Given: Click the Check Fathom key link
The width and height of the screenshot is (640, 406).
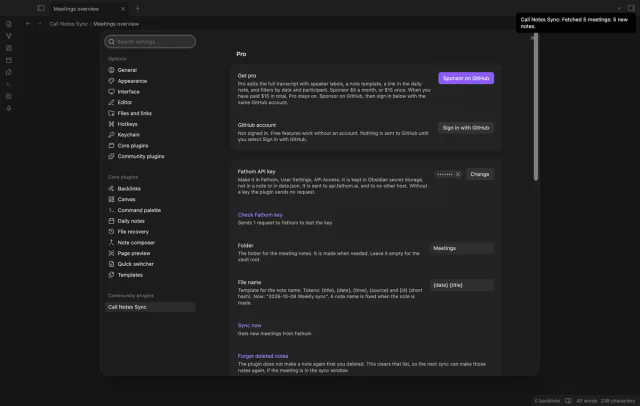Looking at the screenshot, I should (x=260, y=215).
